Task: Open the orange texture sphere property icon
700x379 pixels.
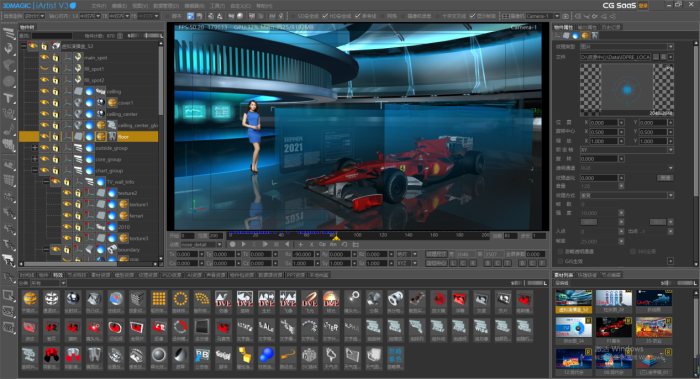Action: [x=585, y=36]
